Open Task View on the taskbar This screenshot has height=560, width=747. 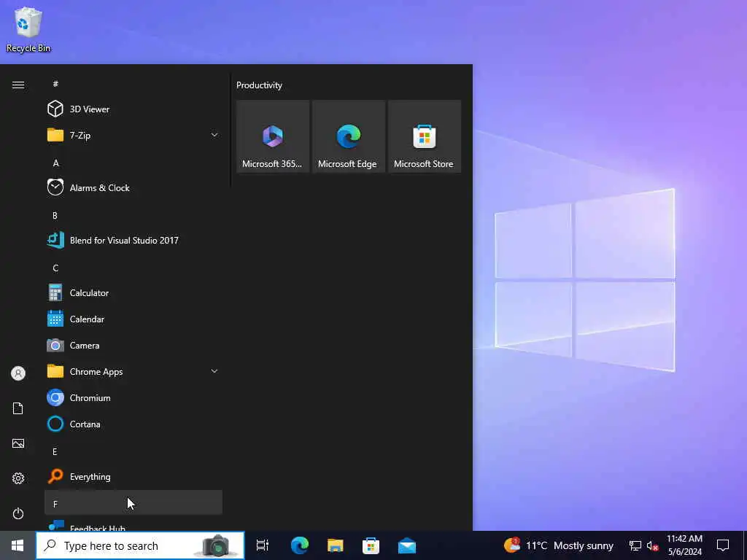click(x=263, y=545)
